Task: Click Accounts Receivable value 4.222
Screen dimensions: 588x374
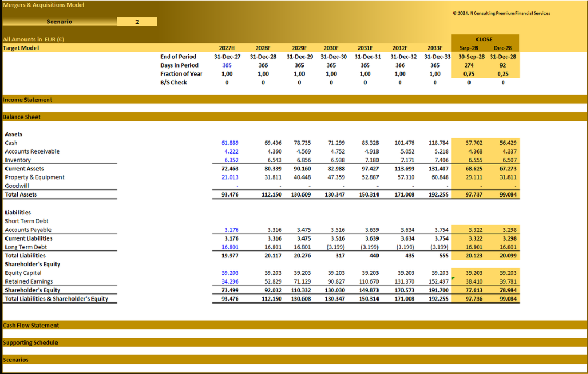Action: [x=231, y=151]
